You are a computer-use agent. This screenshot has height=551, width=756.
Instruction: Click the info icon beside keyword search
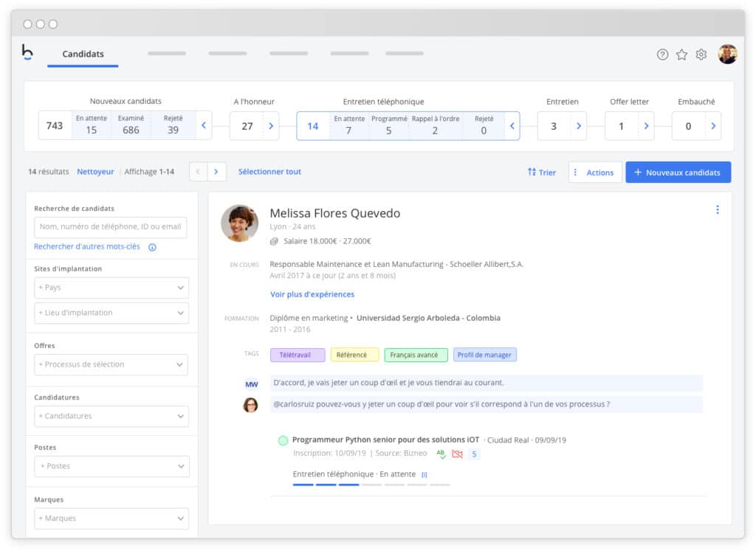pyautogui.click(x=152, y=247)
